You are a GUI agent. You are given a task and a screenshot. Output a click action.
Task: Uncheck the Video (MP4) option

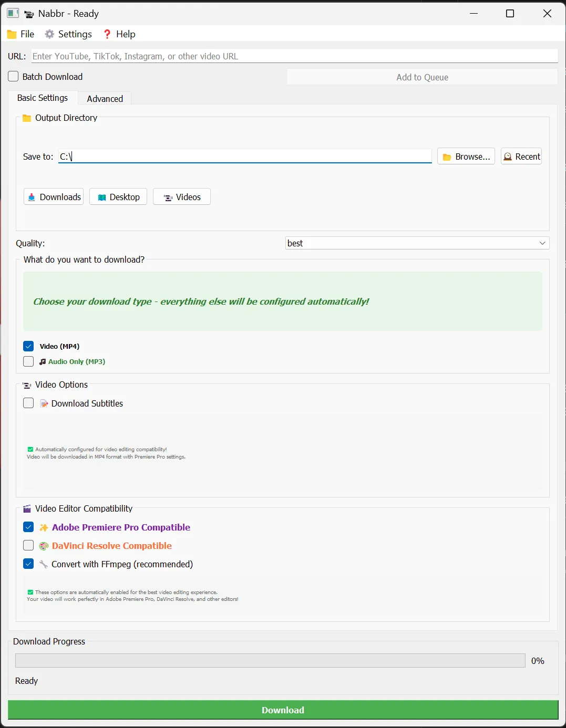pyautogui.click(x=28, y=346)
